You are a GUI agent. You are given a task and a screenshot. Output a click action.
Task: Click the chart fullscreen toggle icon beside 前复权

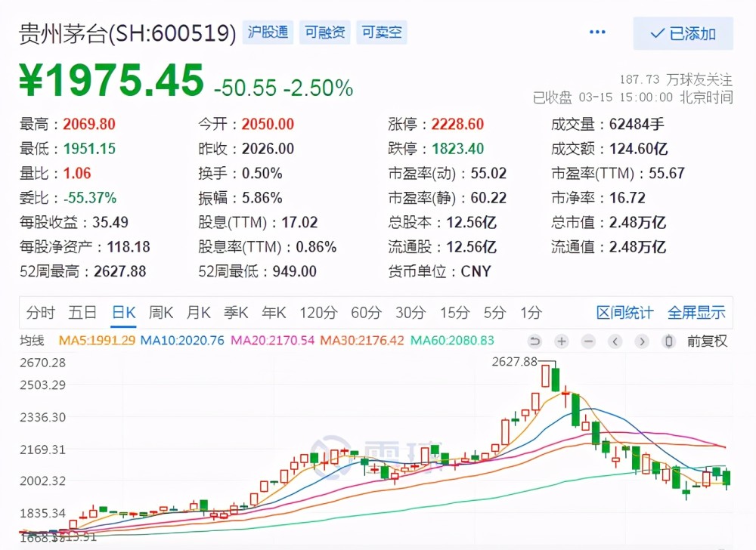(668, 341)
